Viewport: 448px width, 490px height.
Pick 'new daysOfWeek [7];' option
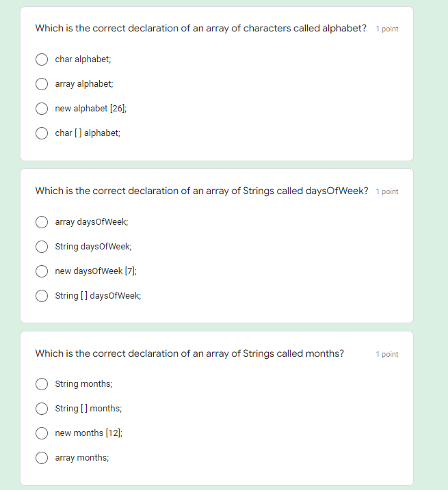42,271
